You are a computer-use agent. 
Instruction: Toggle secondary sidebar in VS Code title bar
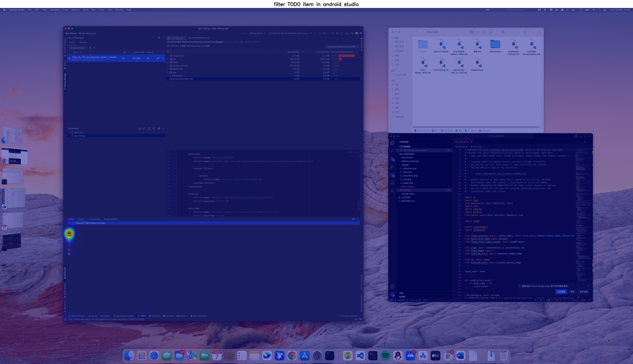coord(585,136)
